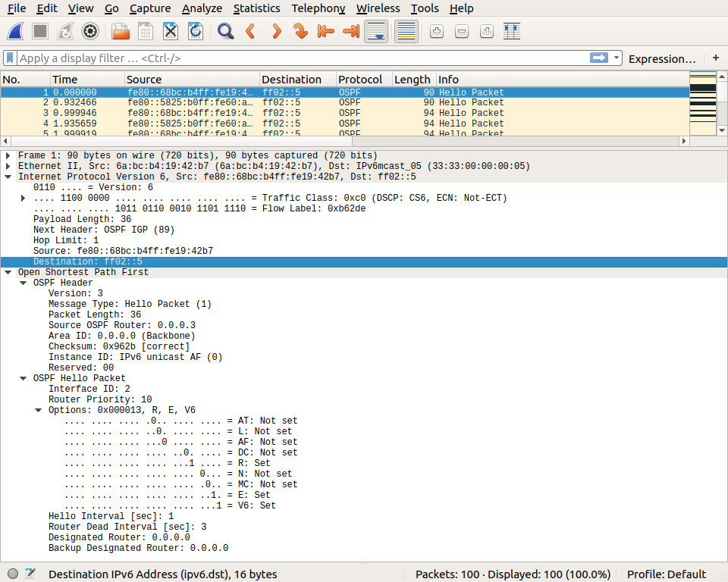Image resolution: width=728 pixels, height=582 pixels.
Task: Open the Tools menu
Action: pos(425,8)
